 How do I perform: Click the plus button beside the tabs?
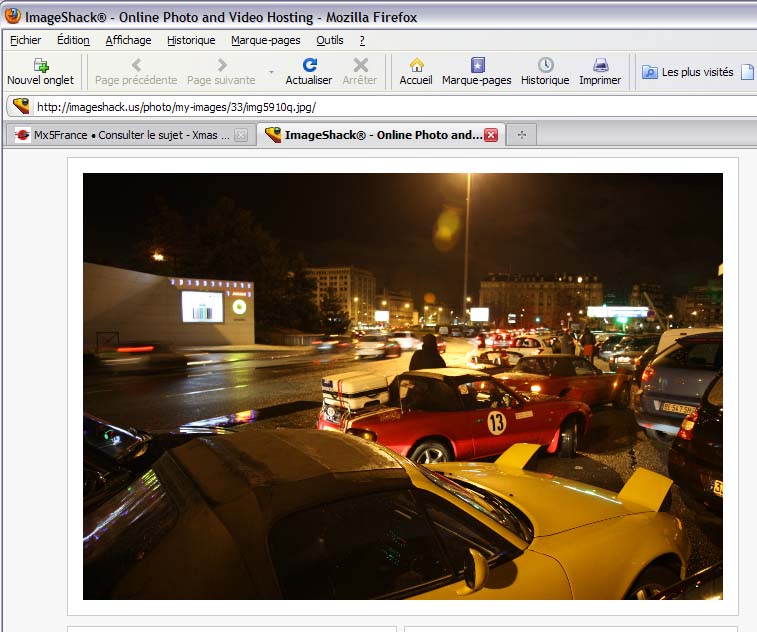tap(521, 135)
